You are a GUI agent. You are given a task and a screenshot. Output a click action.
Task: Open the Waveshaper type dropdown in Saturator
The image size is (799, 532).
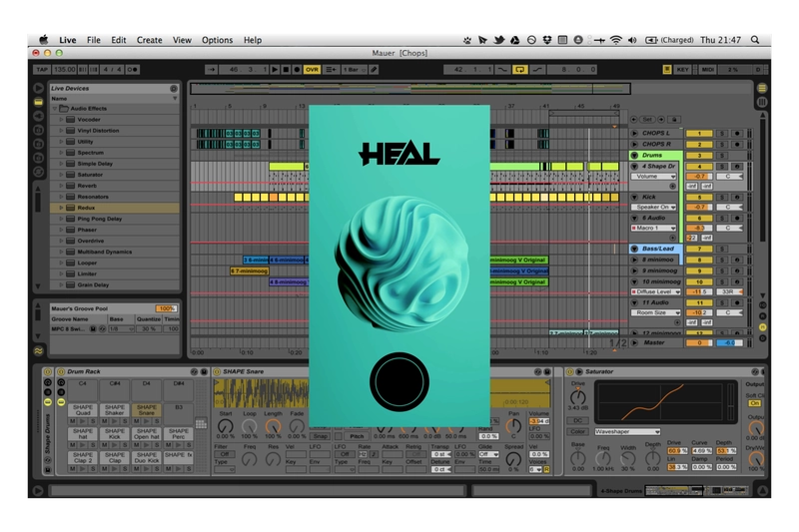628,432
